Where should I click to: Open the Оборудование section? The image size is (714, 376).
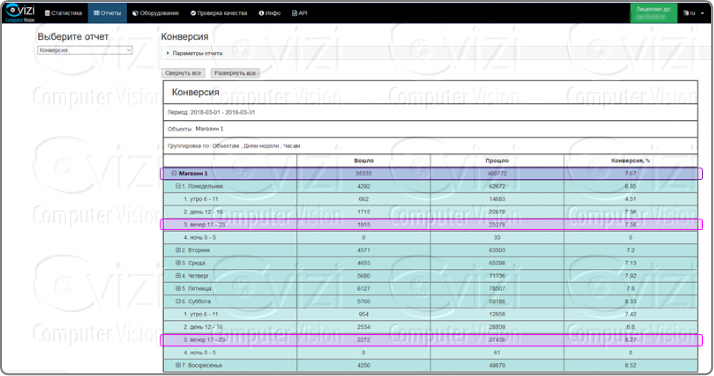tap(156, 13)
